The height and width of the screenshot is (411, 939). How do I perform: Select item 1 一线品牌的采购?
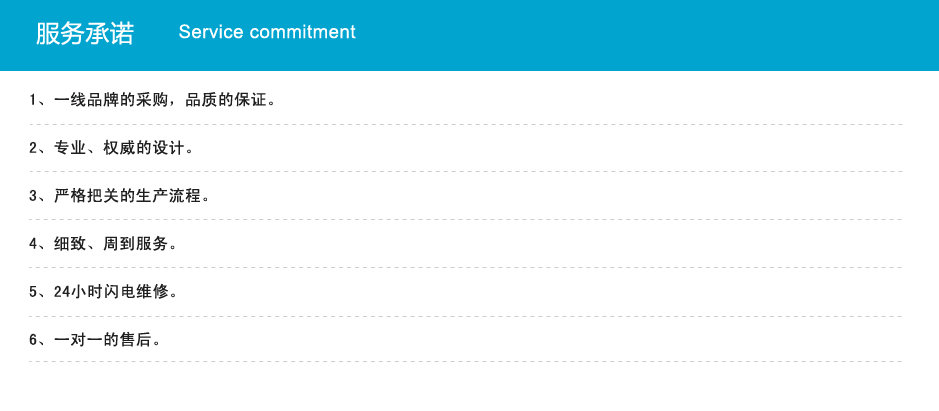coord(111,100)
